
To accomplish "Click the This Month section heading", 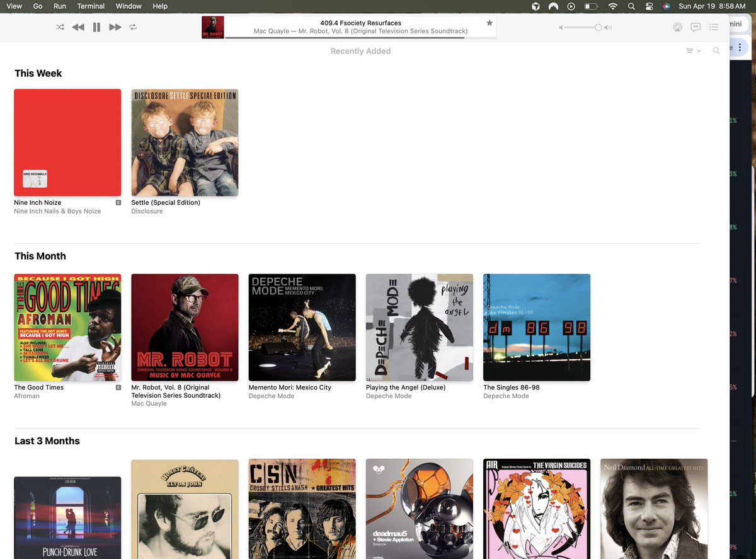I will coord(40,256).
